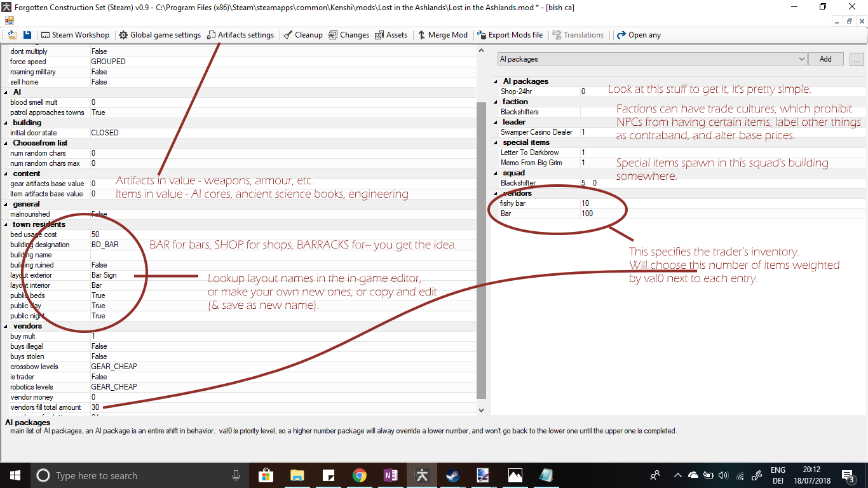Collapse the content category
868x488 pixels.
coord(6,173)
